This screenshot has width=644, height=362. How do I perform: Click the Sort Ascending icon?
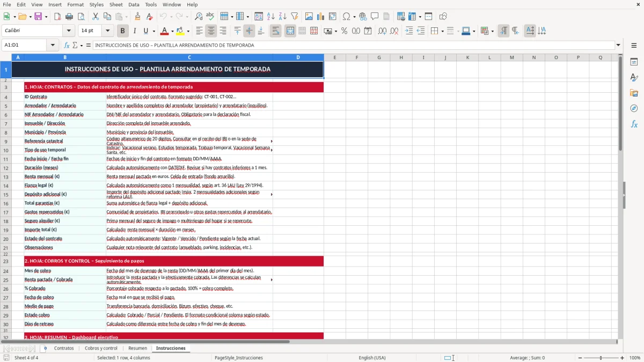(x=271, y=17)
